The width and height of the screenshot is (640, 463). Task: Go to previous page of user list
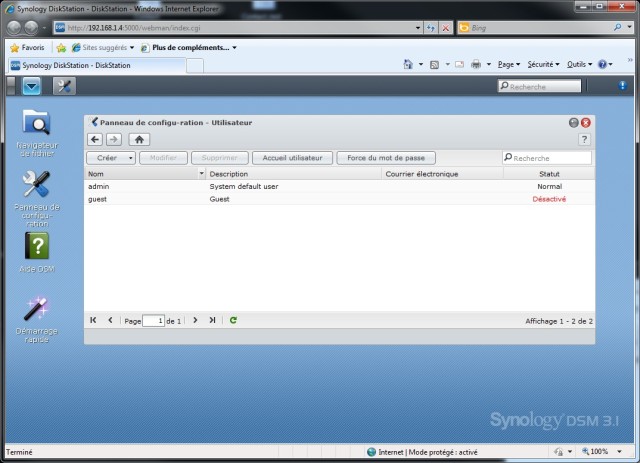tap(110, 320)
